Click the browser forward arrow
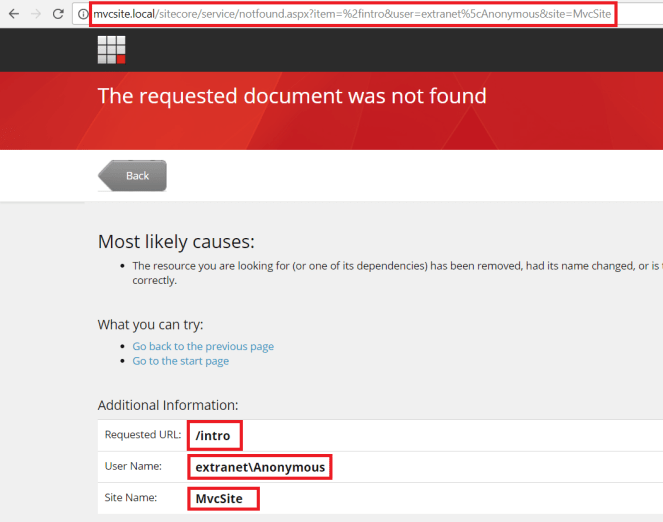This screenshot has height=522, width=663. [x=36, y=14]
